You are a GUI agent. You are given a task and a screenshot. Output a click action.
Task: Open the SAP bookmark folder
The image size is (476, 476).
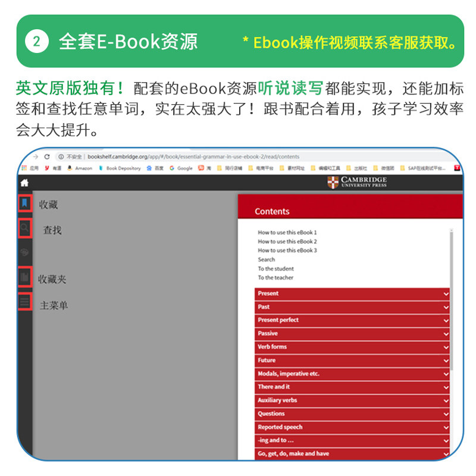click(x=423, y=168)
